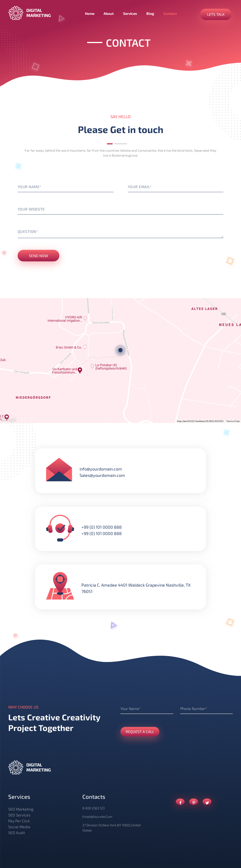Image resolution: width=241 pixels, height=868 pixels.
Task: Click the Facebook icon in footer
Action: click(x=180, y=802)
